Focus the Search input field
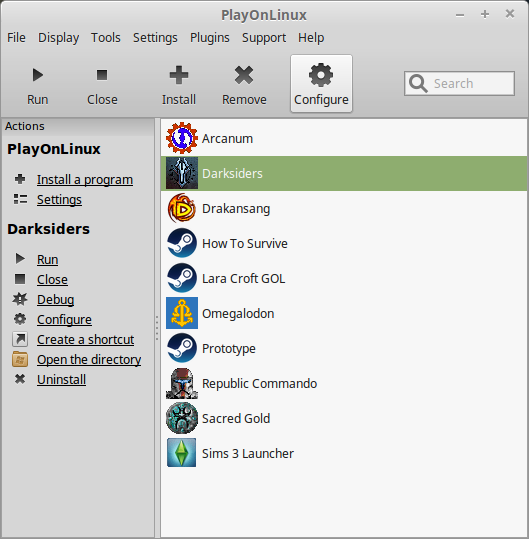Viewport: 529px width, 539px height. (x=459, y=84)
